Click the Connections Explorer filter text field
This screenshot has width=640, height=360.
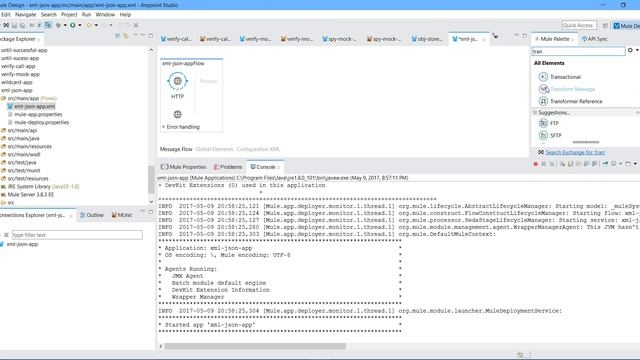click(77, 235)
